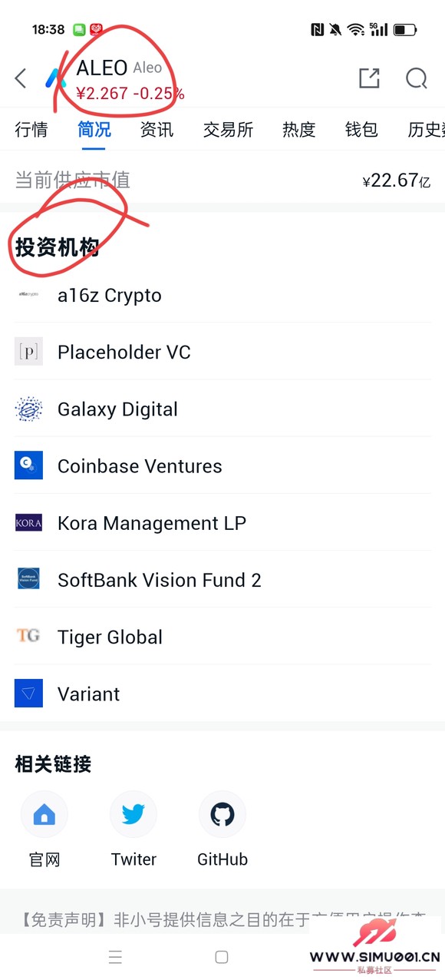Open SoftBank Vision Fund 2 entry
Viewport: 445px width, 980px height.
point(222,580)
